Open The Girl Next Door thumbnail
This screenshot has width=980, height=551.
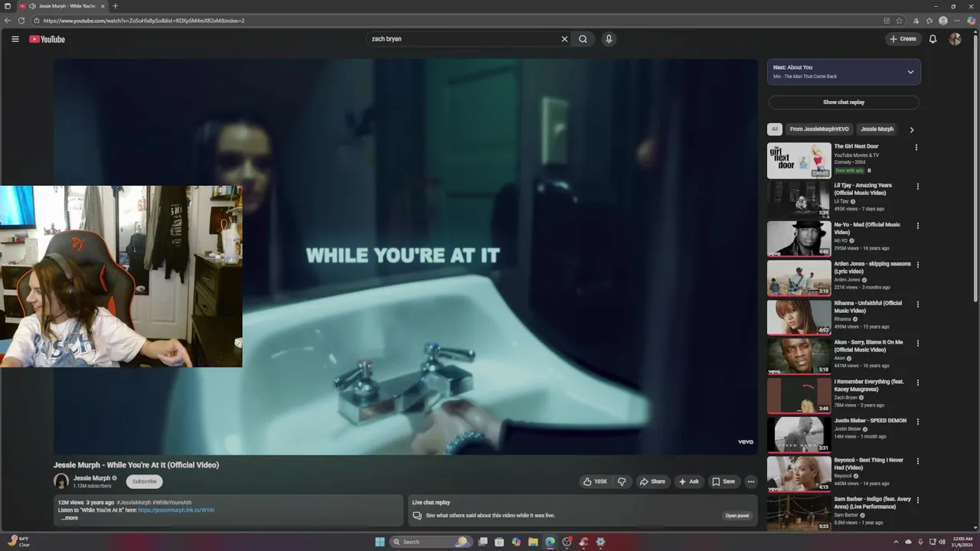(799, 161)
